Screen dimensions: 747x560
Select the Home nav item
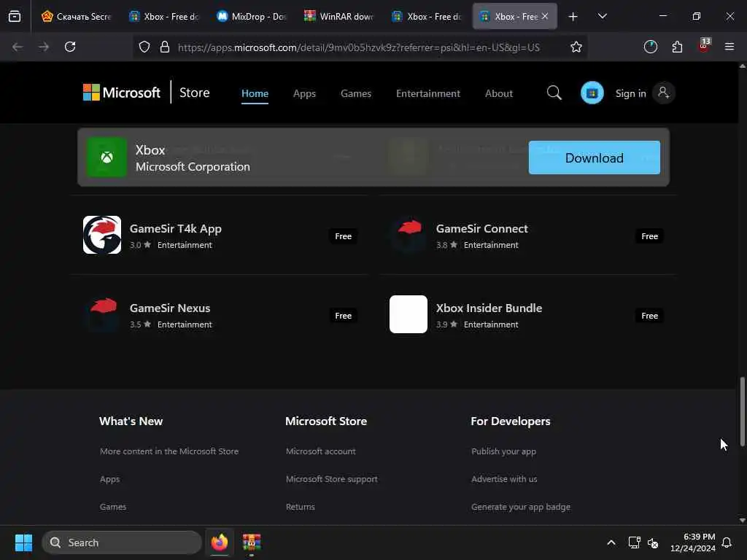(255, 93)
